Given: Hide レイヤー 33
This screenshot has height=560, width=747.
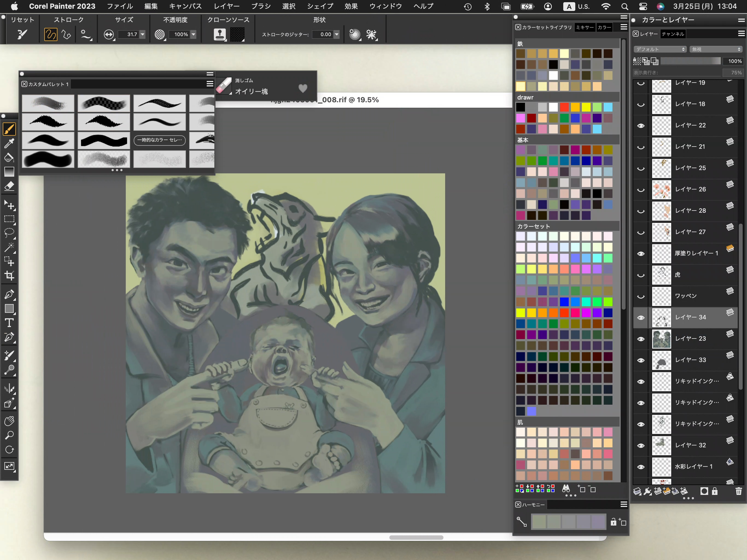Looking at the screenshot, I should [x=641, y=360].
